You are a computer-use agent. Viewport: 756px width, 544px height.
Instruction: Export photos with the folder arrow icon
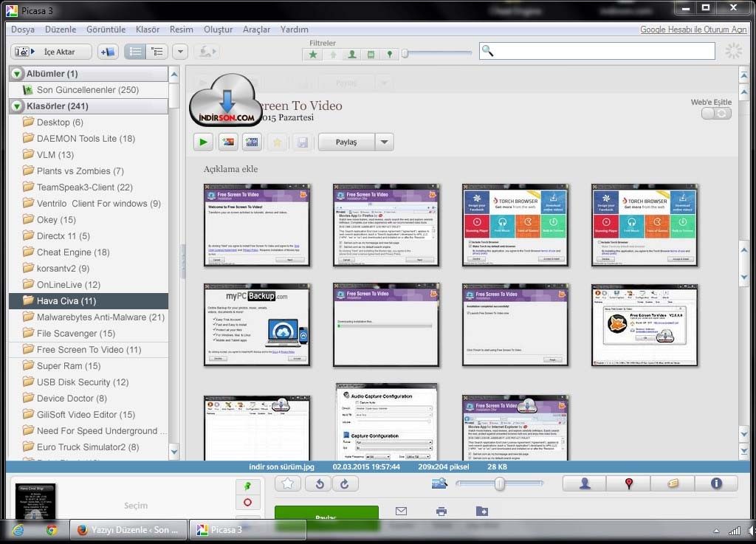481,511
